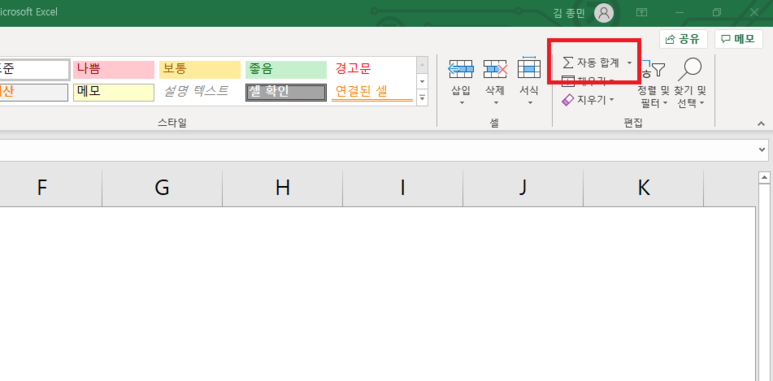
Task: Collapse the ribbon with the chevron
Action: tap(761, 124)
